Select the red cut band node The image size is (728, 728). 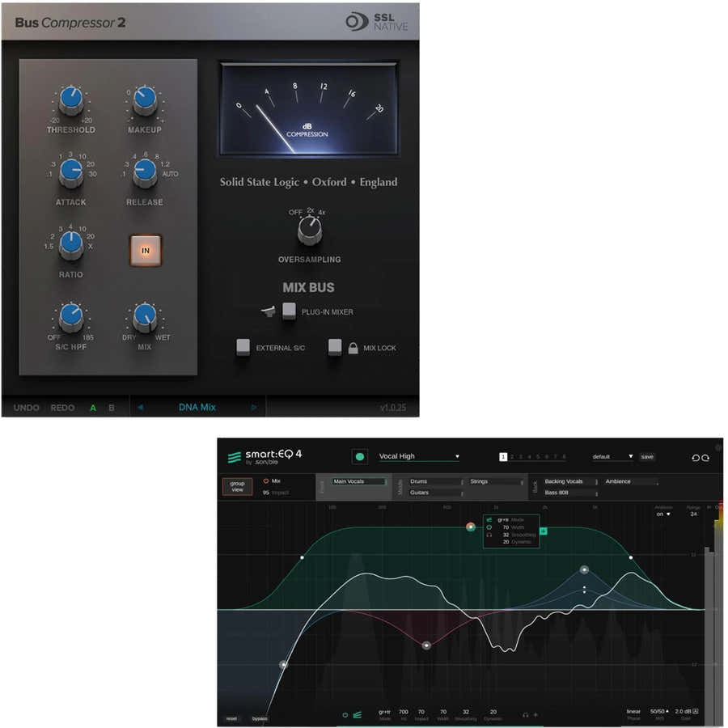[426, 645]
